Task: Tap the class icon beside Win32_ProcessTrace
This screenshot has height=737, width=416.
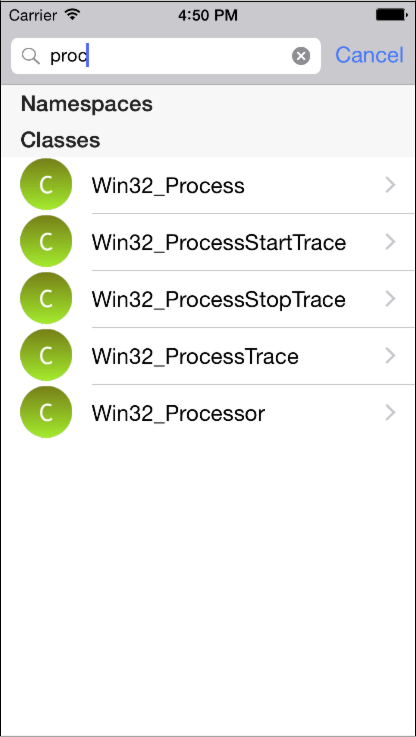Action: pos(46,356)
